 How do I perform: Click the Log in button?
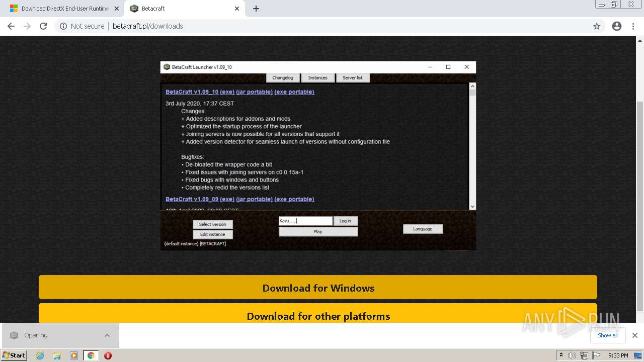tap(345, 221)
